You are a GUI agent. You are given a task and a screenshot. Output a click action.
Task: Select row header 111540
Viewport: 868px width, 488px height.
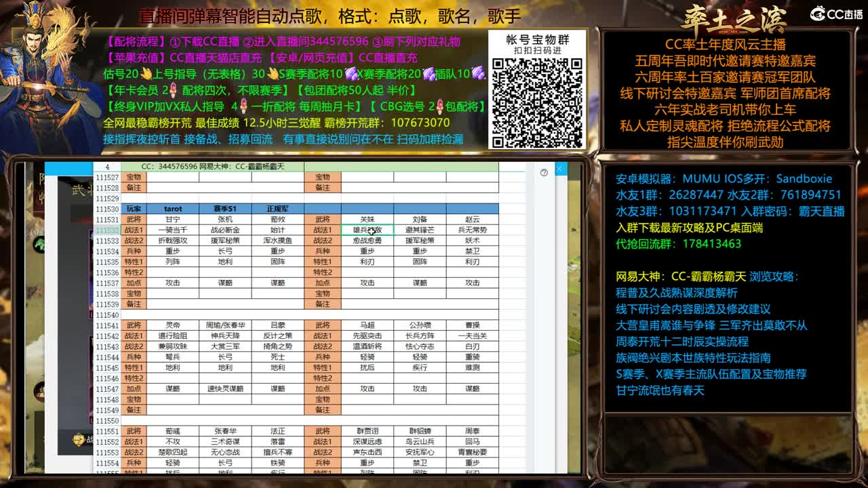coord(107,315)
